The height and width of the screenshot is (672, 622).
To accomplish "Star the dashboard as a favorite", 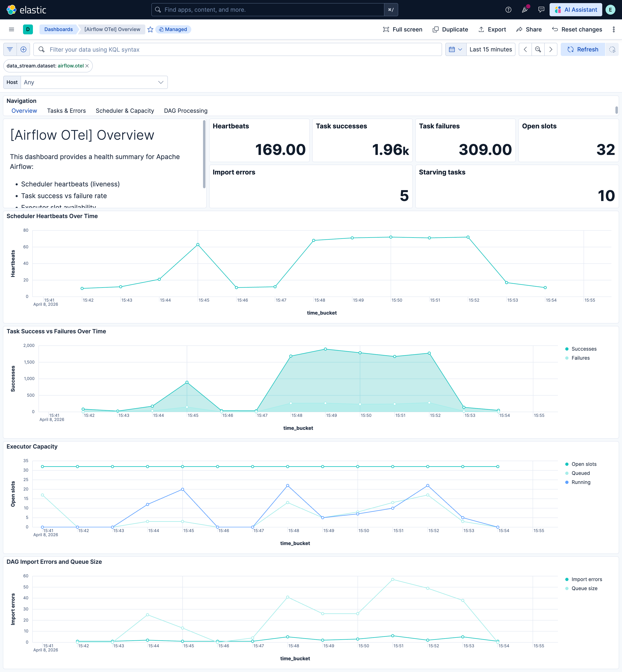I will (150, 29).
